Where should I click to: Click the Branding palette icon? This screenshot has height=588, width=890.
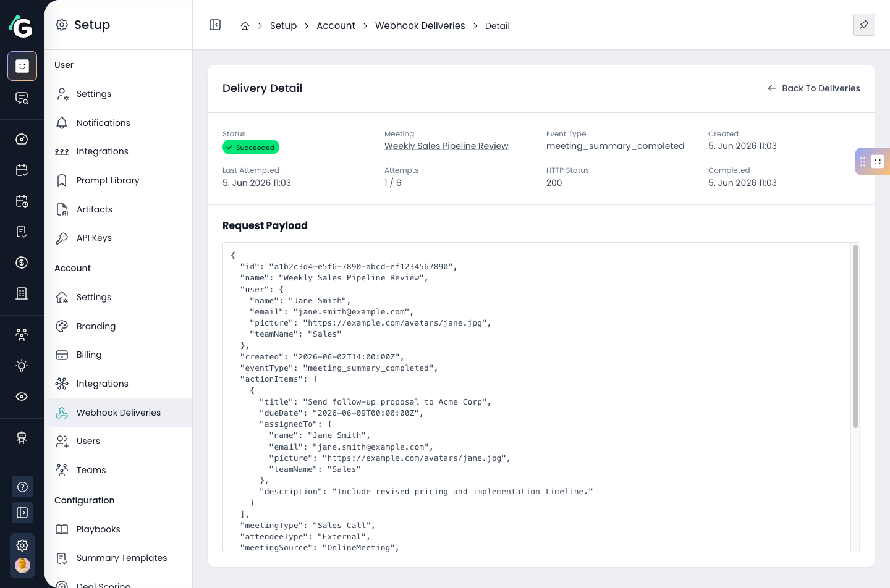pyautogui.click(x=62, y=326)
